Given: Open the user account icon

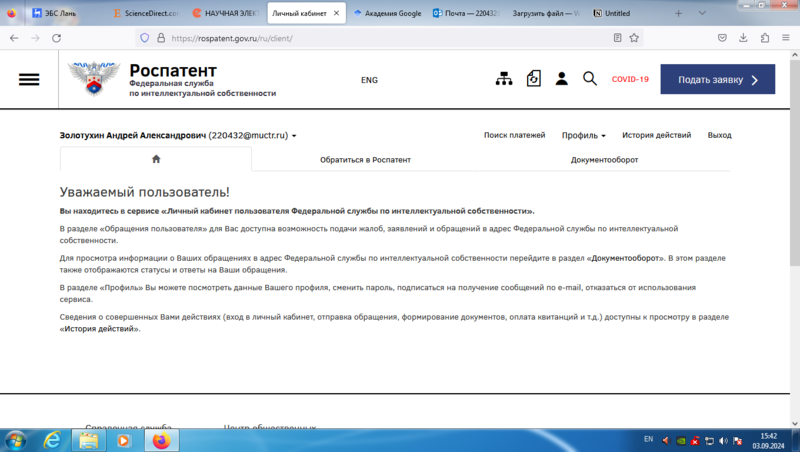Looking at the screenshot, I should coord(562,79).
